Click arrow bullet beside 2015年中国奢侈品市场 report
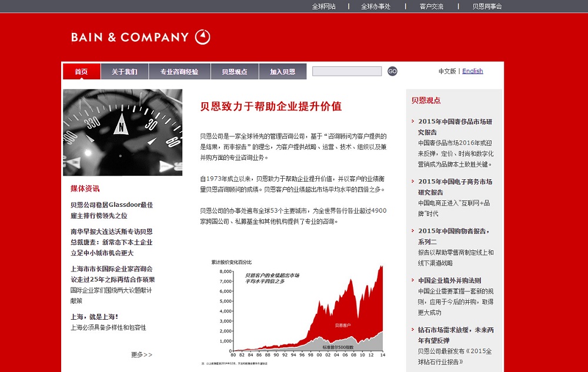 point(413,121)
